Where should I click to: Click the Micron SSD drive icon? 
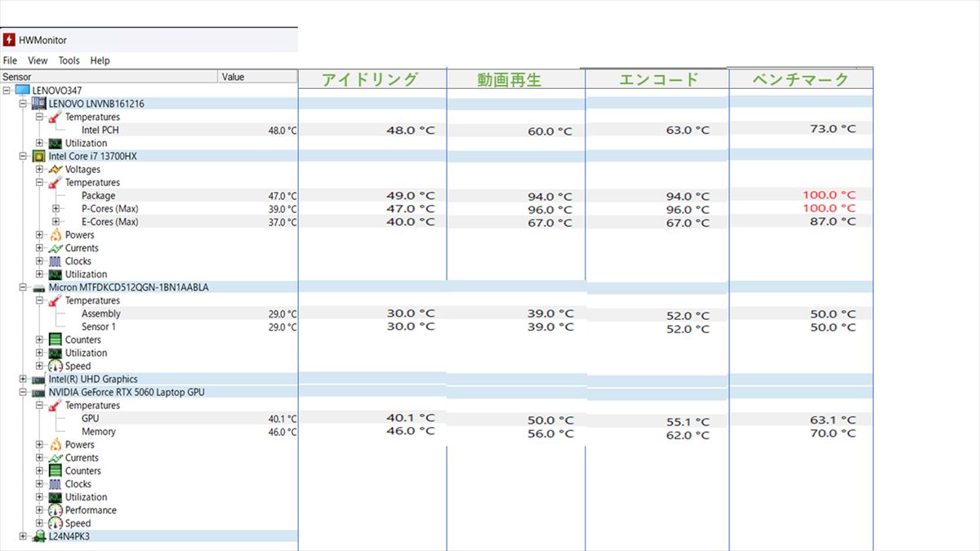[x=38, y=287]
